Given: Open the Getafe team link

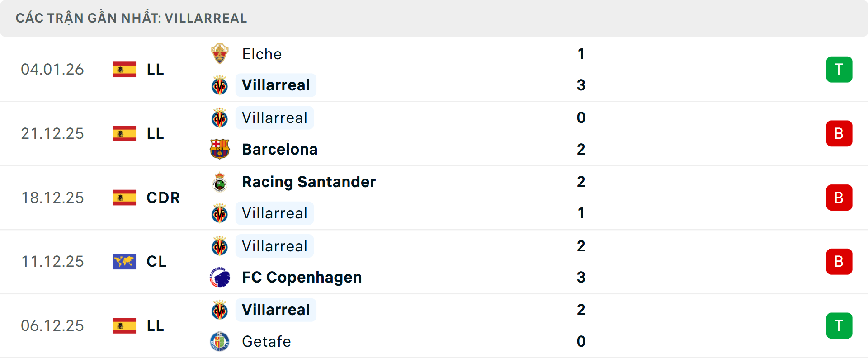Looking at the screenshot, I should pos(266,341).
